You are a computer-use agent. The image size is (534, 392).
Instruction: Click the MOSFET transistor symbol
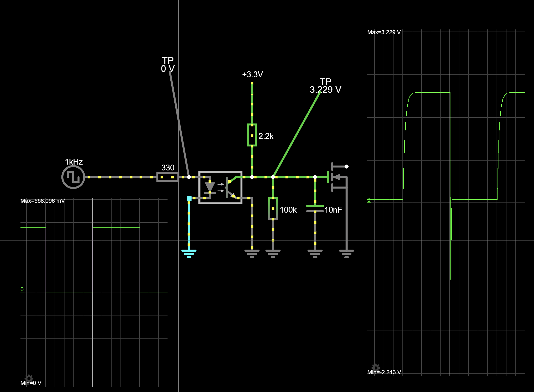(x=337, y=177)
